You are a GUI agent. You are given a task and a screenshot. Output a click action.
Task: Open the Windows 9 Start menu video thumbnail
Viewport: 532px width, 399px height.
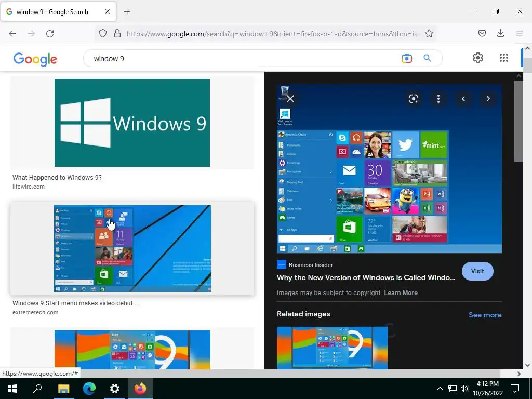[132, 248]
